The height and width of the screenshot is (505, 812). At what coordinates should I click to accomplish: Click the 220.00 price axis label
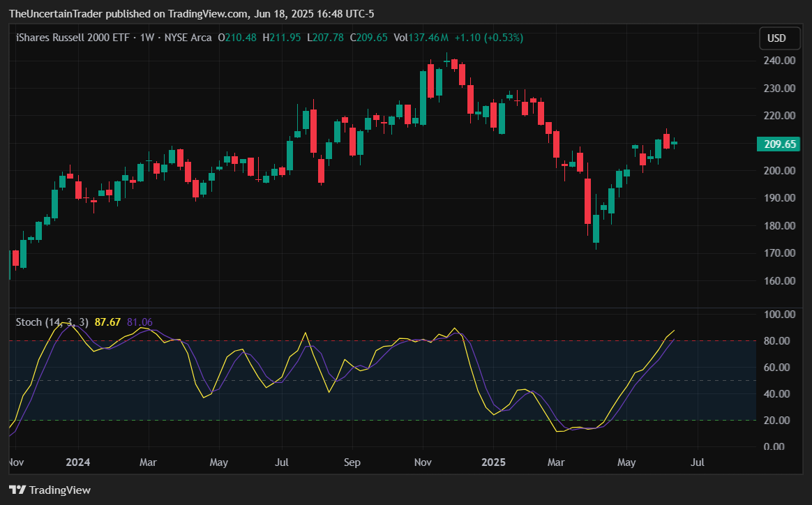[779, 116]
